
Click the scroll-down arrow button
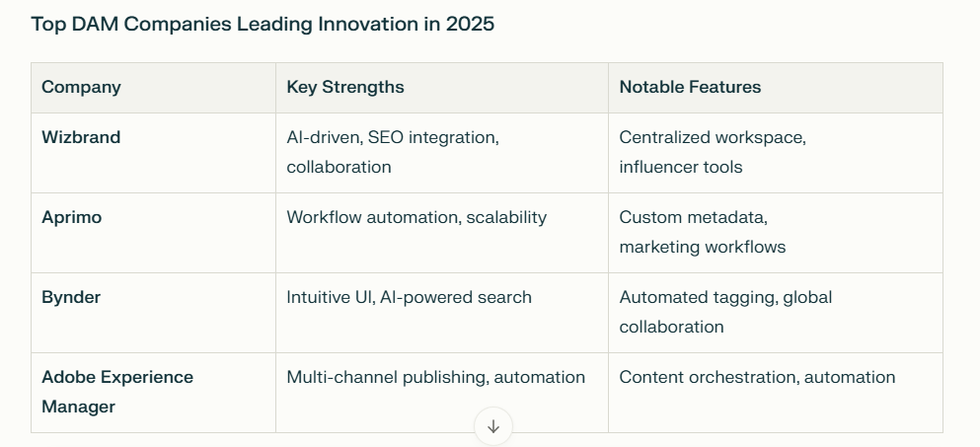coord(493,426)
